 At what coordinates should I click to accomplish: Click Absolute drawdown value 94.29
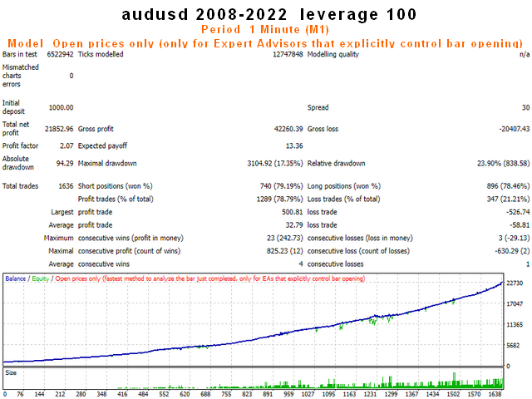click(x=65, y=164)
